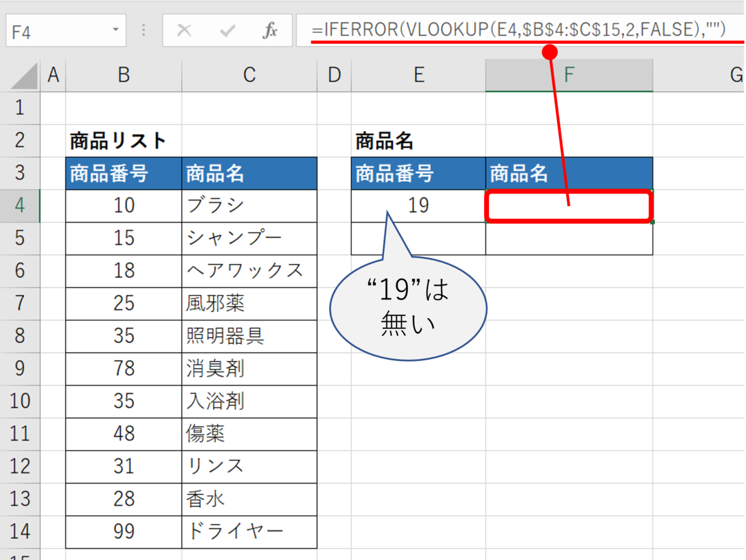Screen dimensions: 746x560
Task: Select column B header
Action: tap(123, 75)
